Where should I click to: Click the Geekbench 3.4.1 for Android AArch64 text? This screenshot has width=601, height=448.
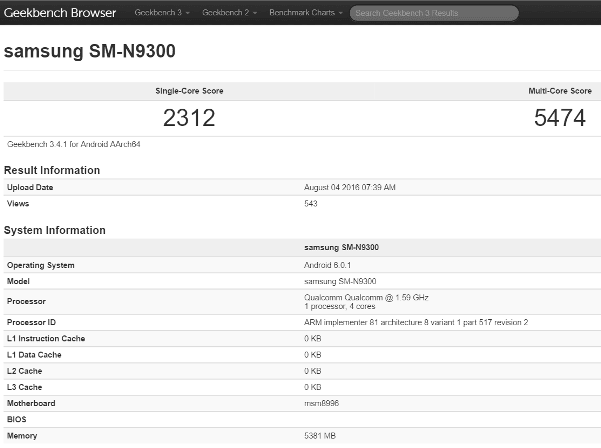tap(74, 144)
